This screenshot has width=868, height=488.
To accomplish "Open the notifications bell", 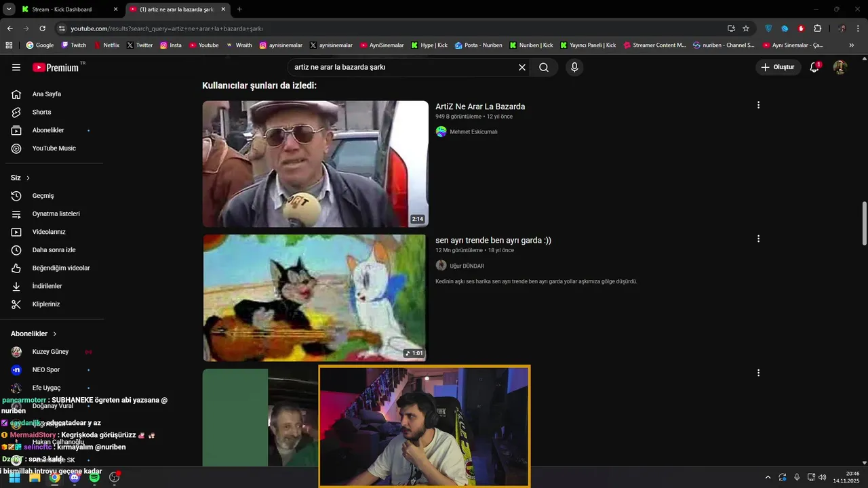I will pyautogui.click(x=814, y=67).
